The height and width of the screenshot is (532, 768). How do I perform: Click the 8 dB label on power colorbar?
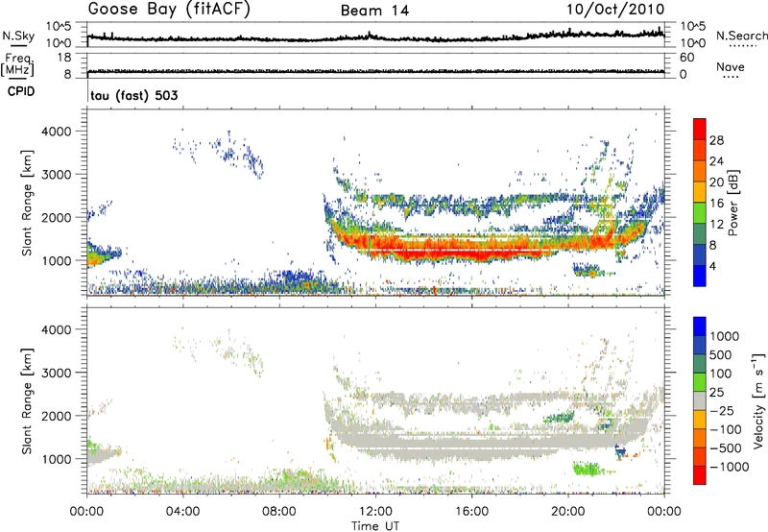[x=712, y=246]
